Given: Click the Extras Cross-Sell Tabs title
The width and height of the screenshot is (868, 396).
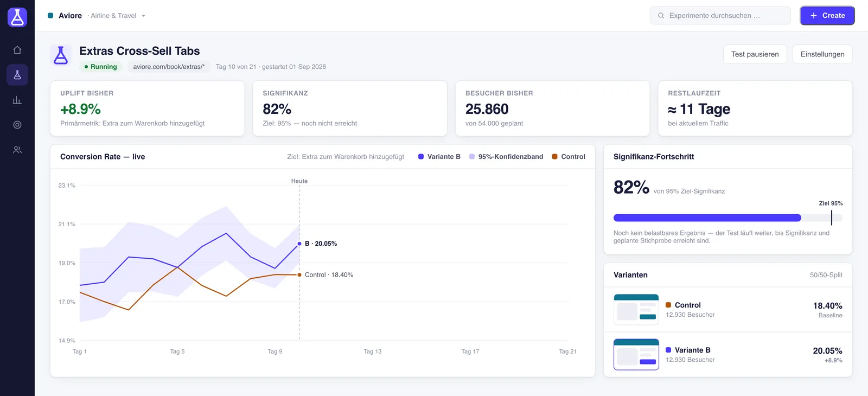Looking at the screenshot, I should click(x=139, y=51).
